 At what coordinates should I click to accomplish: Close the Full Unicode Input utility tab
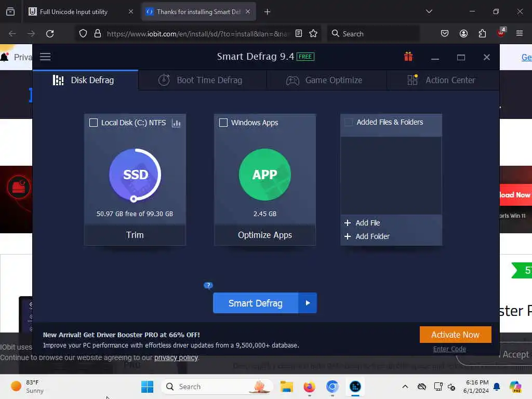click(x=131, y=12)
